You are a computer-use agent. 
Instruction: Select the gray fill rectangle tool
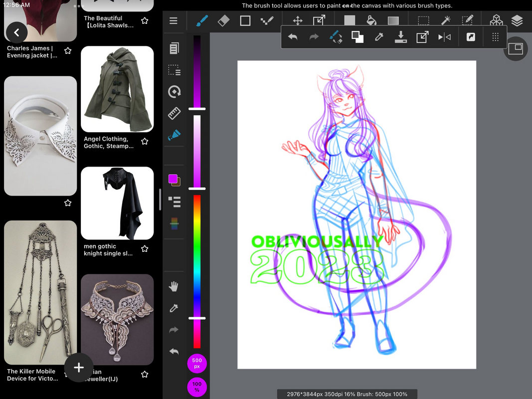(350, 20)
